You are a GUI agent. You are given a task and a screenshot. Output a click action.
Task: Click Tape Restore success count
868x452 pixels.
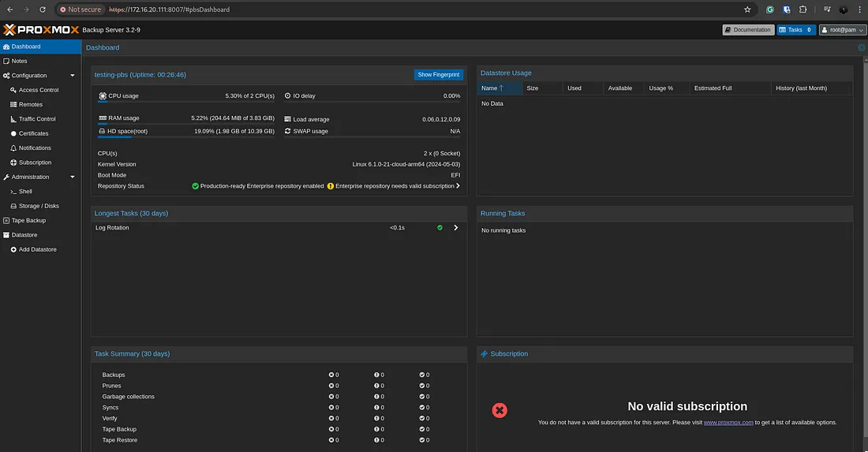point(425,440)
